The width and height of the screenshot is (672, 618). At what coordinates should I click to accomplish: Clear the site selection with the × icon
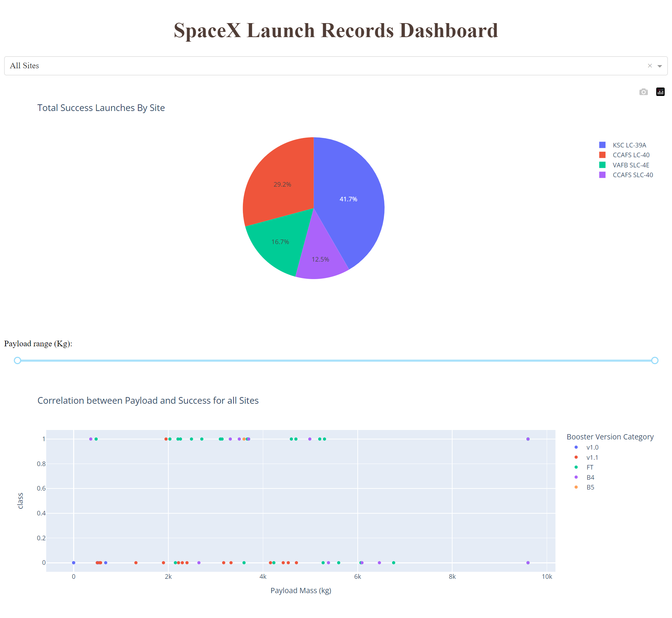pos(650,66)
